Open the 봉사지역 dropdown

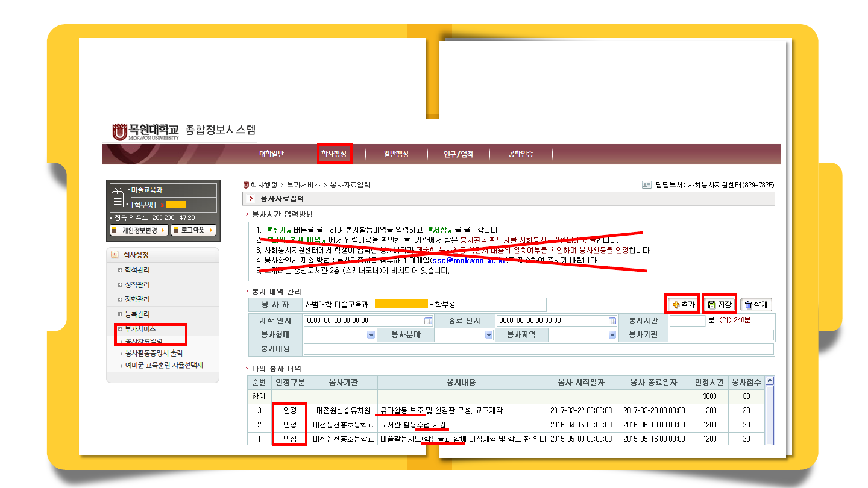[612, 335]
